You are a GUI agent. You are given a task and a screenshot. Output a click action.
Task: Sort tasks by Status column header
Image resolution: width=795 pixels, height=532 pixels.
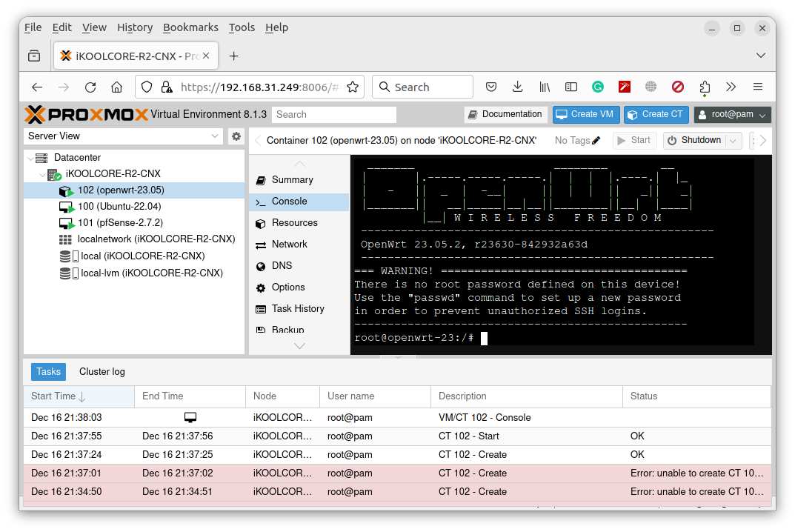[696, 396]
